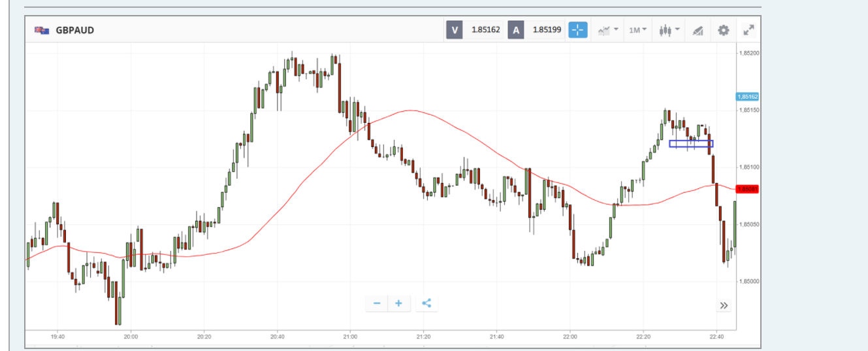This screenshot has width=868, height=351.
Task: Open the chart indicators dropdown
Action: click(609, 30)
